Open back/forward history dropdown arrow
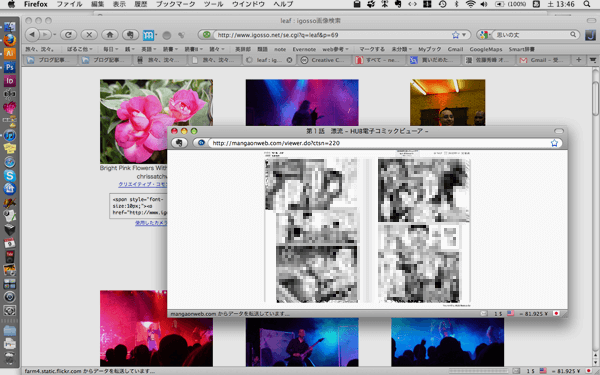This screenshot has width=600, height=375. pos(55,35)
